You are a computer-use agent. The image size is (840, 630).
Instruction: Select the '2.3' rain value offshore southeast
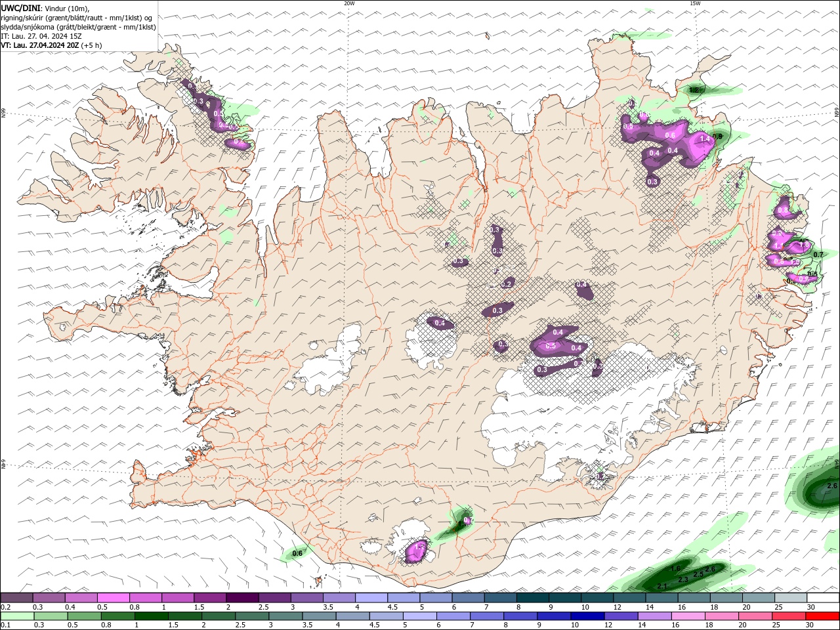[x=682, y=579]
